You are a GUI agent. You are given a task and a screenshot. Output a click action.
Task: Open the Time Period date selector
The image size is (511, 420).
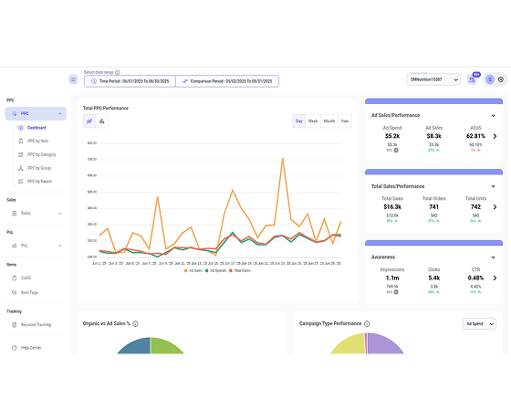click(x=130, y=81)
